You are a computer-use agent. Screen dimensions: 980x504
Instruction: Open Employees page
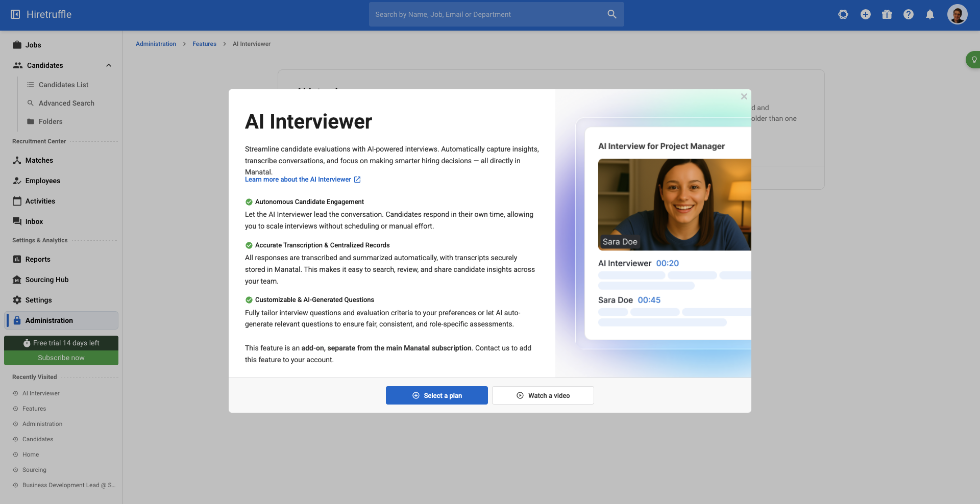coord(61,181)
